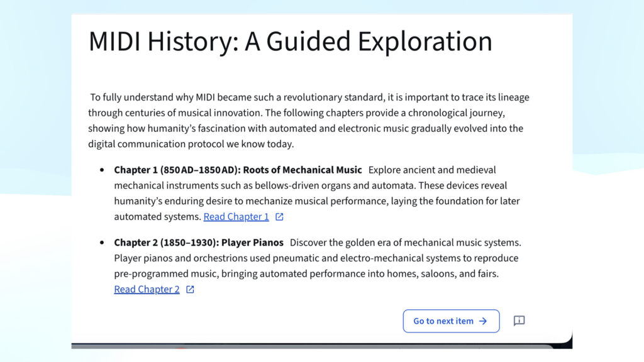Click the Chapter 1 description about bellows-driven organs

[x=314, y=194]
